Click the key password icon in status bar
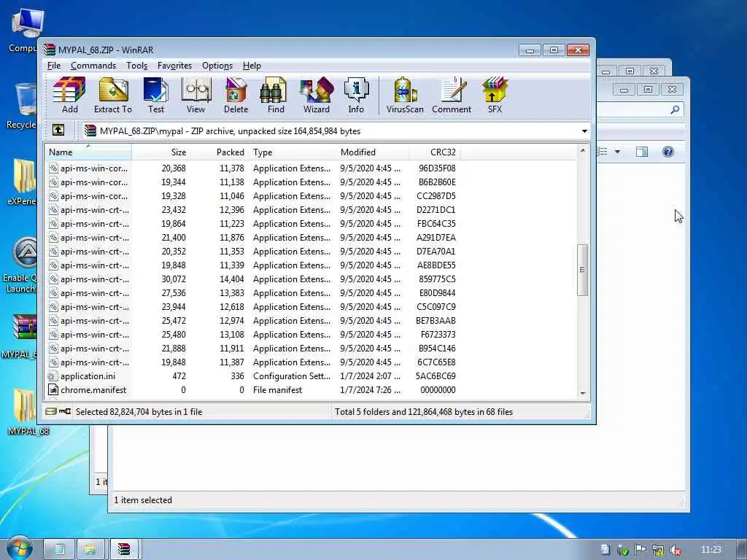 click(x=65, y=411)
